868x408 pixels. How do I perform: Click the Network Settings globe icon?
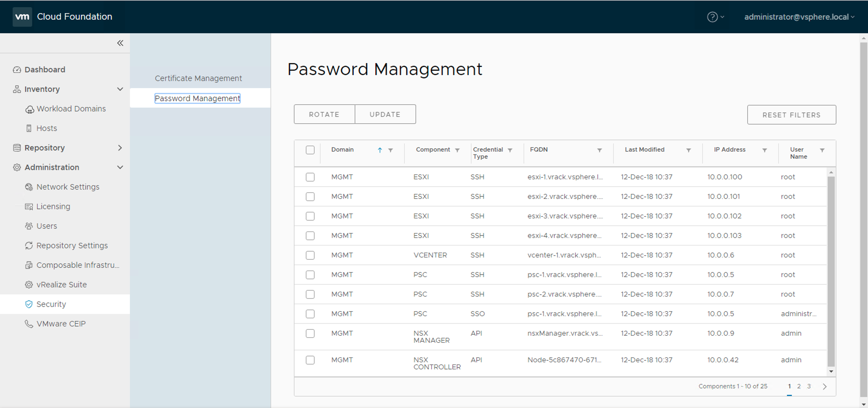(x=29, y=187)
